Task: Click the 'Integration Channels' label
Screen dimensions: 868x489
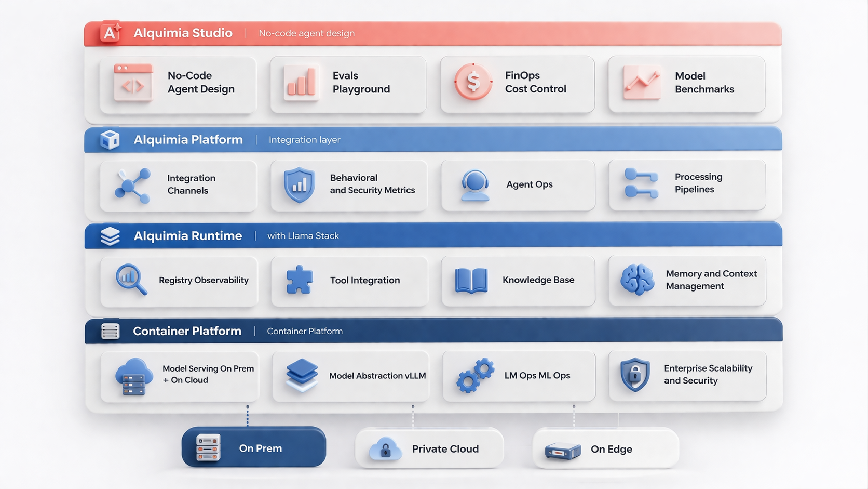Action: tap(191, 184)
